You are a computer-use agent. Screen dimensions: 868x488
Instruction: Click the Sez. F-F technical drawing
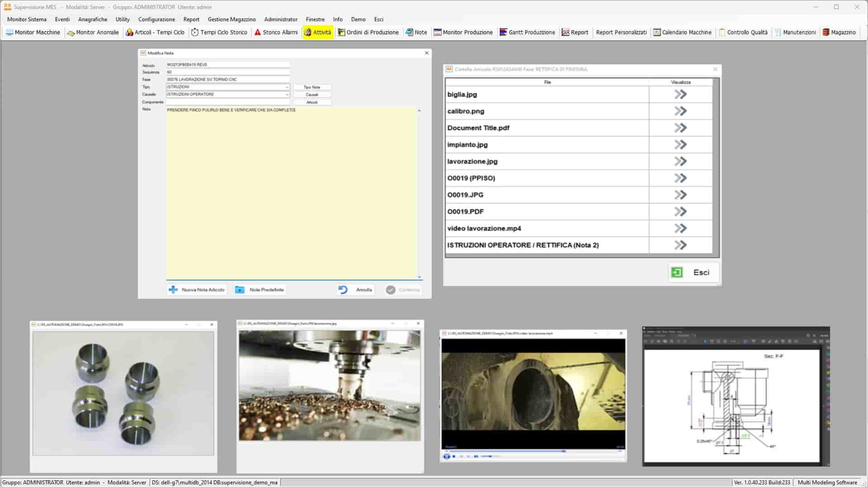click(x=732, y=405)
